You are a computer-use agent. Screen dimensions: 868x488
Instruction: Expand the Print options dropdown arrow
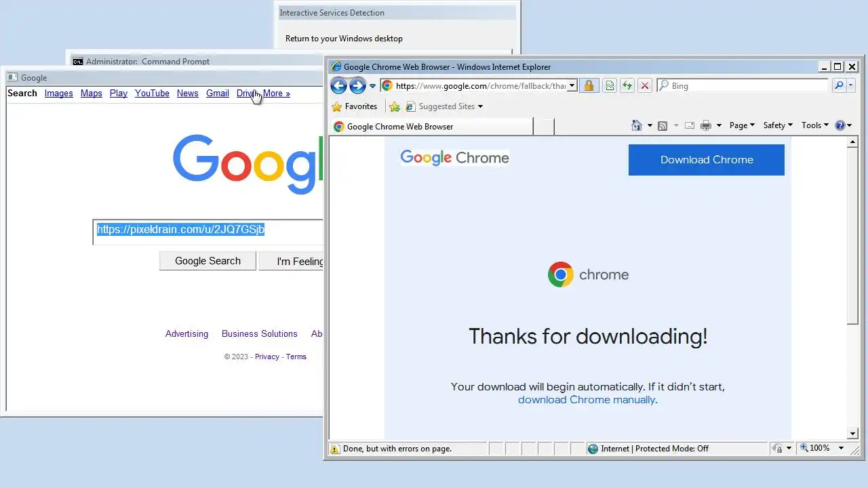click(719, 125)
